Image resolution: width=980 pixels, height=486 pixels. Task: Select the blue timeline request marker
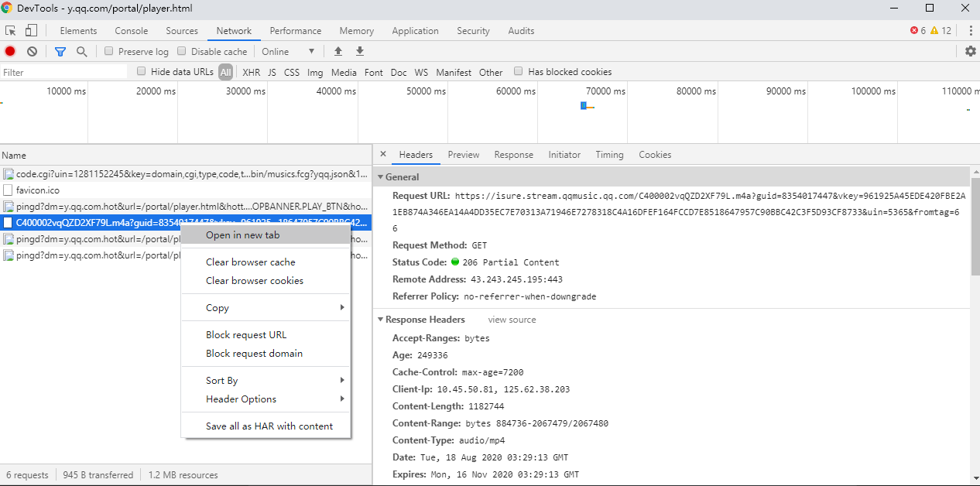pyautogui.click(x=584, y=105)
